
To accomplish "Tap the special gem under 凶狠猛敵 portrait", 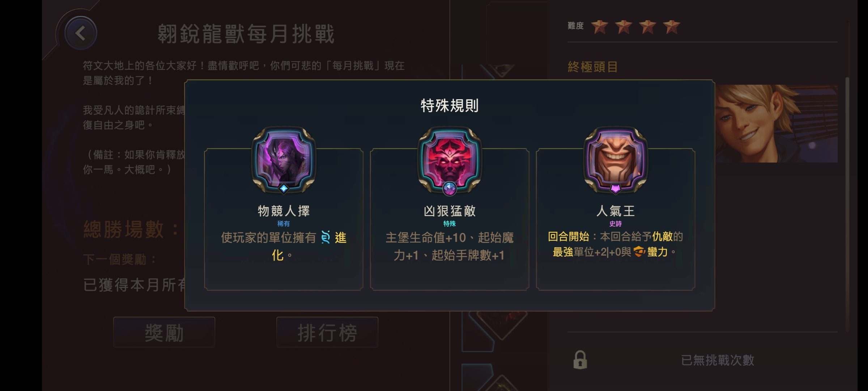I will click(450, 188).
